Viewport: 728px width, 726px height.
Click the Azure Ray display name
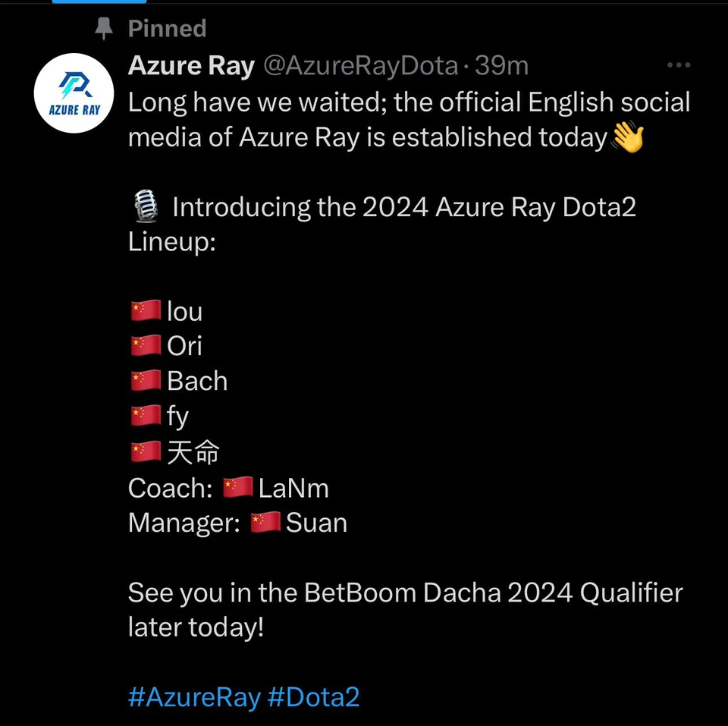coord(190,65)
